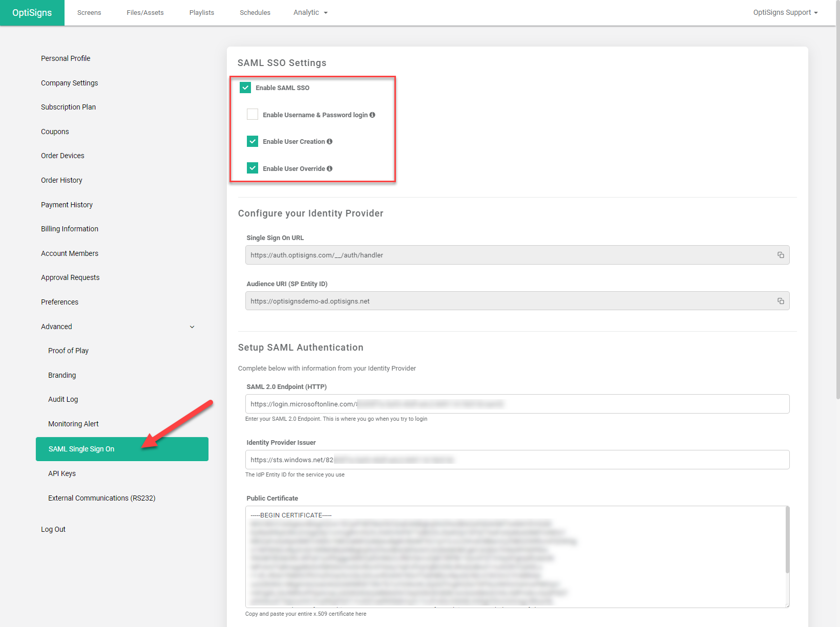
Task: Open Subscription Plan page
Action: pos(69,107)
